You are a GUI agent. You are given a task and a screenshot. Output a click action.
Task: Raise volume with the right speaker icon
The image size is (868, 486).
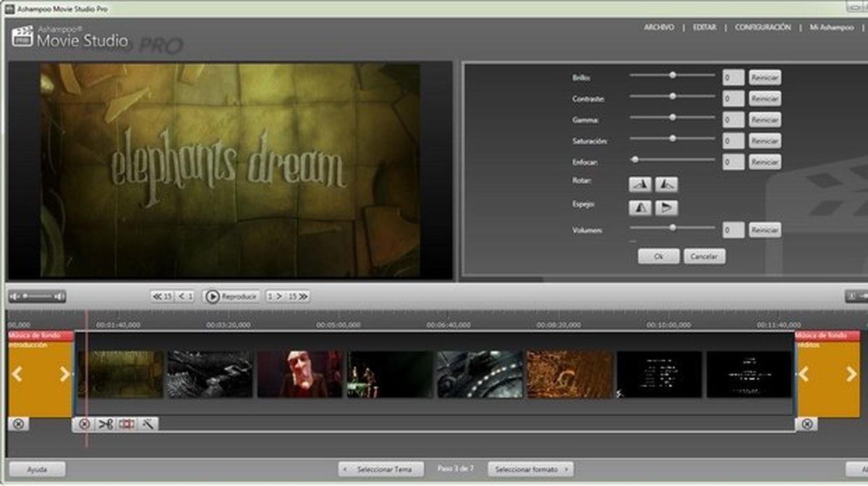click(x=58, y=295)
